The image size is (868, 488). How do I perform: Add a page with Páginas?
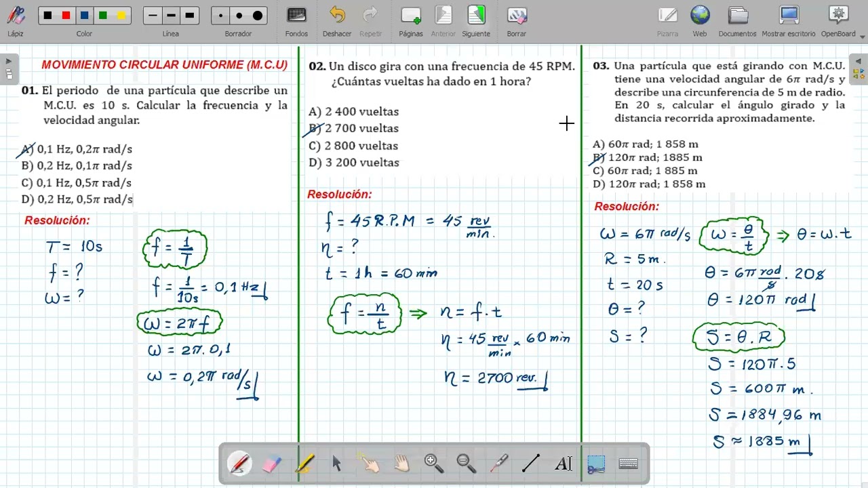click(x=411, y=20)
